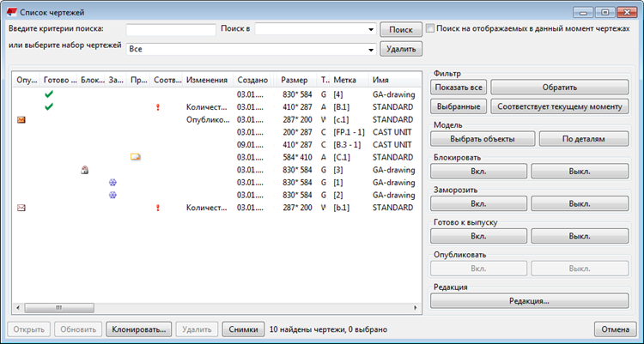Click the orange envelope icon in row [c.1]
Screen dimensions: 644x344
pos(21,120)
